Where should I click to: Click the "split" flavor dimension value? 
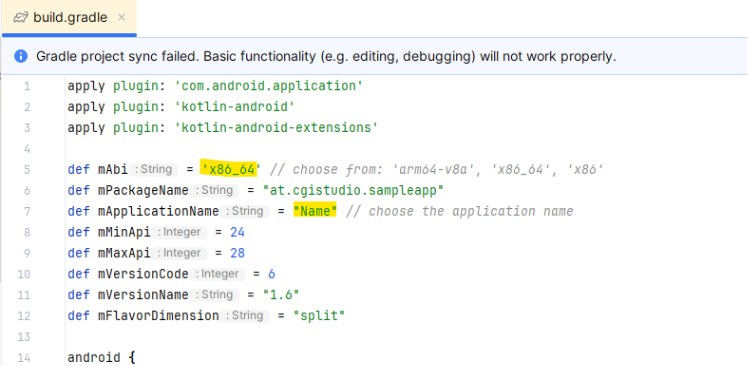(319, 316)
